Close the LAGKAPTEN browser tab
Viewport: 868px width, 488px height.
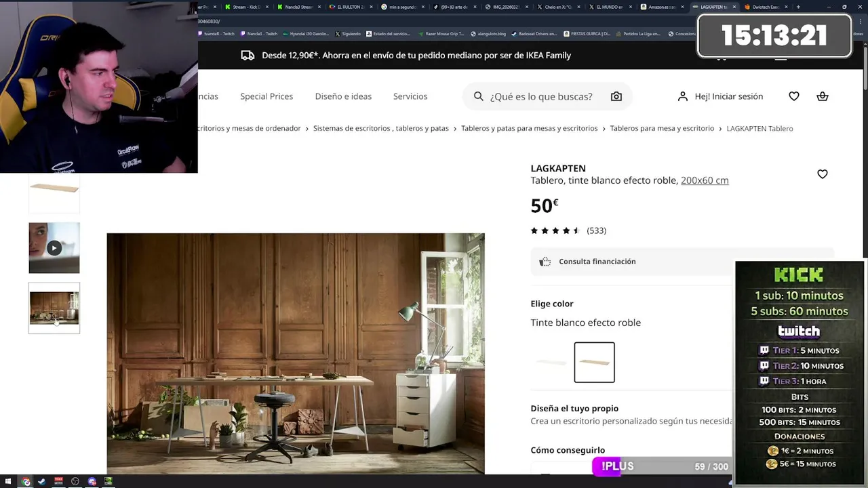coord(734,7)
